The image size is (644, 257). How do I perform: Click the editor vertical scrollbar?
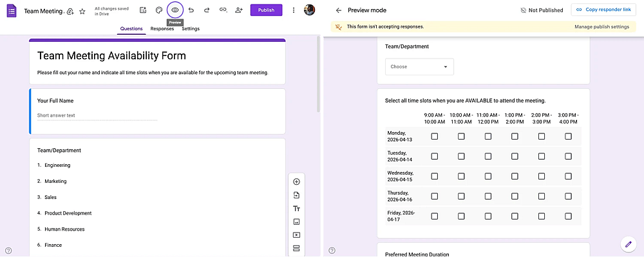click(318, 74)
